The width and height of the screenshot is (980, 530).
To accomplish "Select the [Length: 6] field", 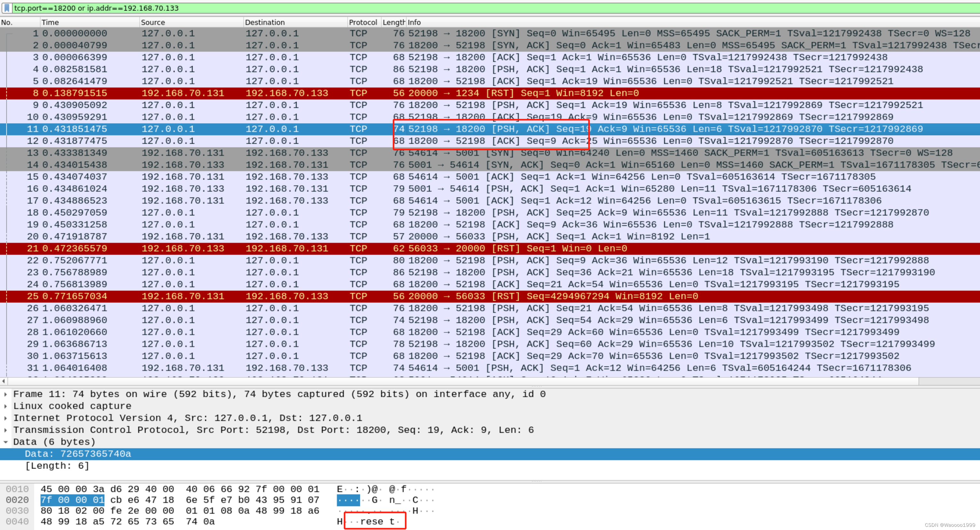I will pyautogui.click(x=490, y=466).
